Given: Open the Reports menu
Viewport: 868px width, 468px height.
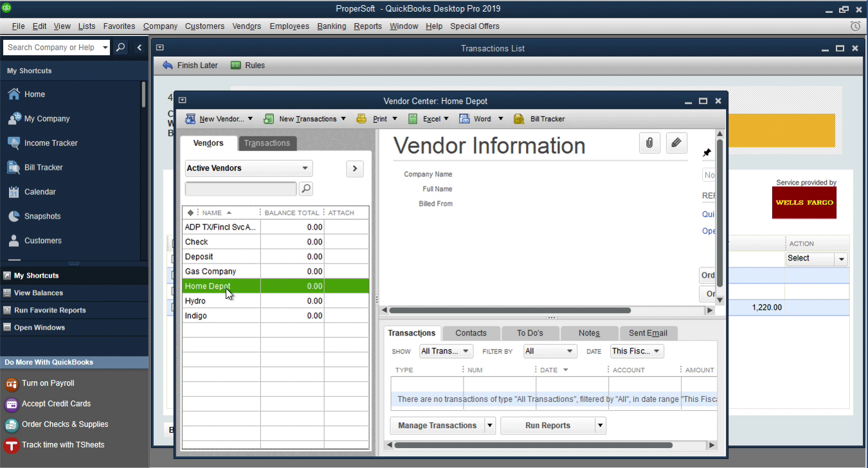Looking at the screenshot, I should point(368,26).
